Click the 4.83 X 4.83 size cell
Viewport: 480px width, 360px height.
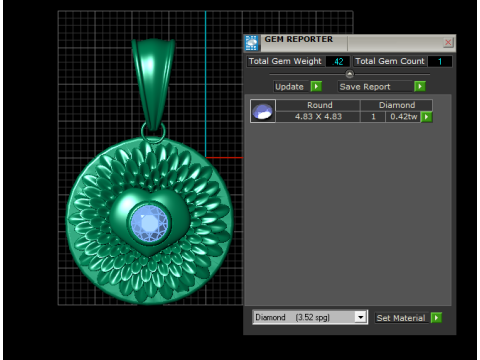coord(318,117)
